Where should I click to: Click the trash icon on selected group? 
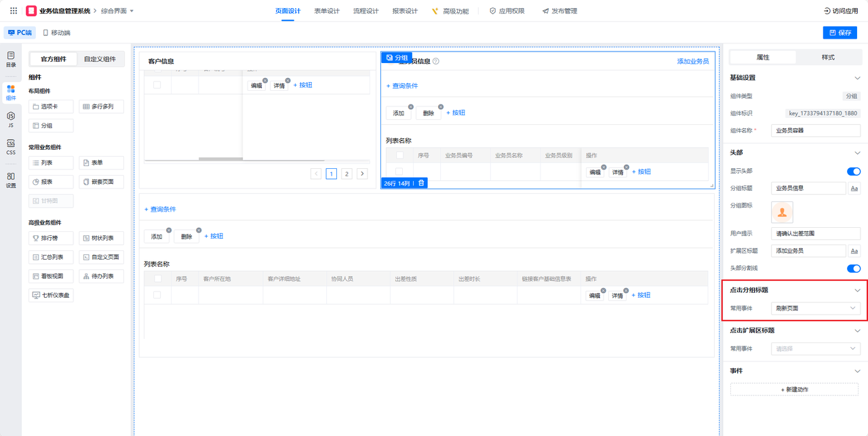(x=421, y=183)
